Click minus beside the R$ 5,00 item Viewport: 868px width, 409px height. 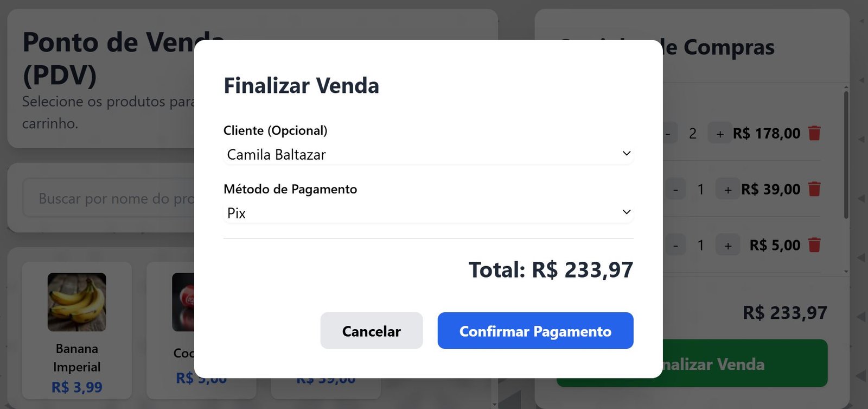676,244
